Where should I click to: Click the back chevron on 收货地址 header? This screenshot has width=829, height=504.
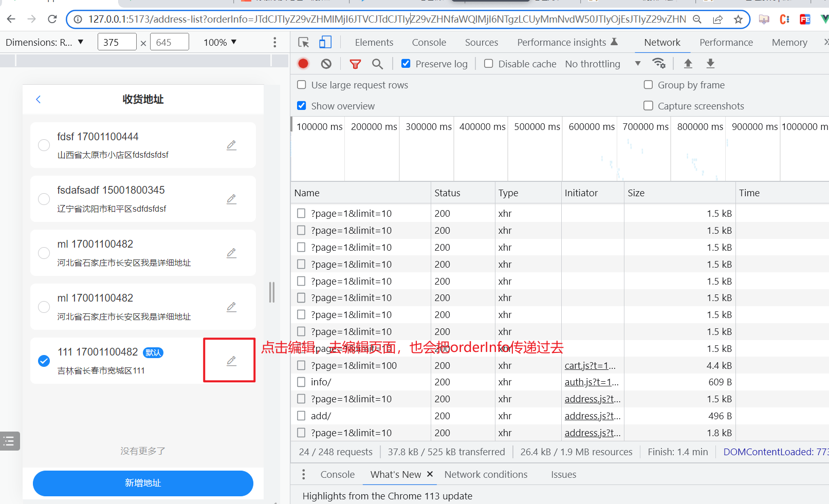38,100
